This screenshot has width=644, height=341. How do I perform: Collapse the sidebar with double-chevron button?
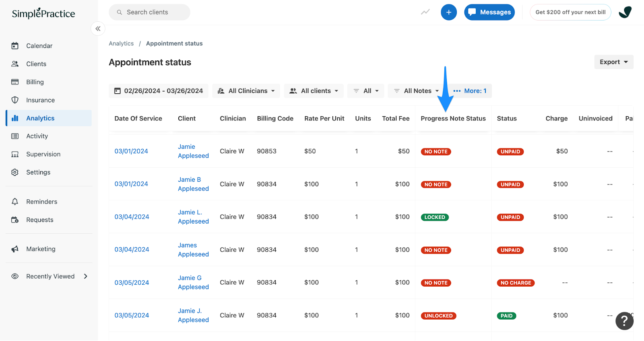pyautogui.click(x=98, y=29)
